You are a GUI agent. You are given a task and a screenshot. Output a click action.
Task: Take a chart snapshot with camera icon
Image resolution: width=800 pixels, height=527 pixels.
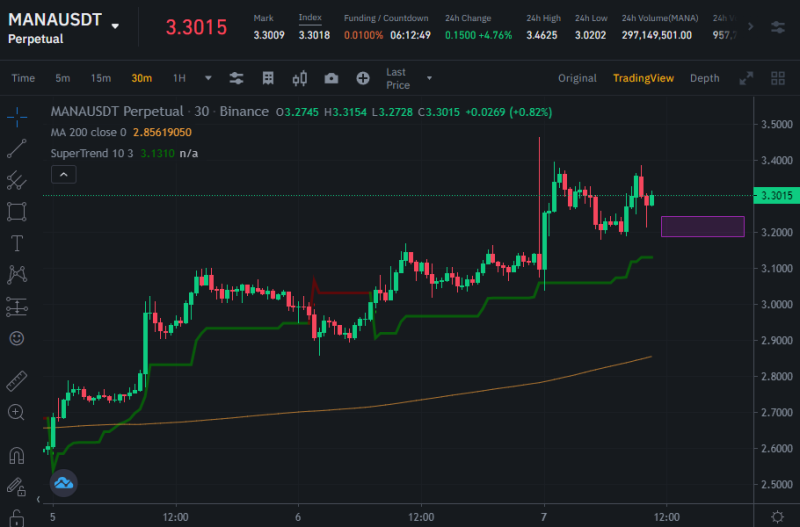point(331,78)
